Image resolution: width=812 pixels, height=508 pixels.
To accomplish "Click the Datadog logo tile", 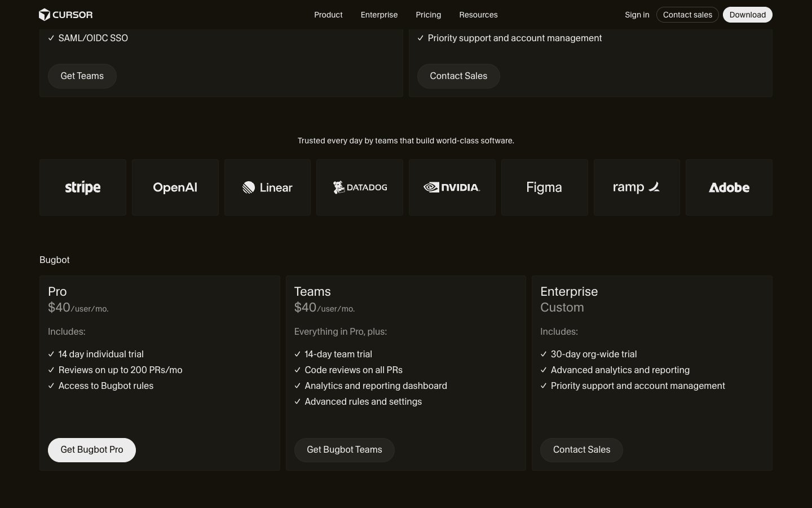I will pos(360,187).
